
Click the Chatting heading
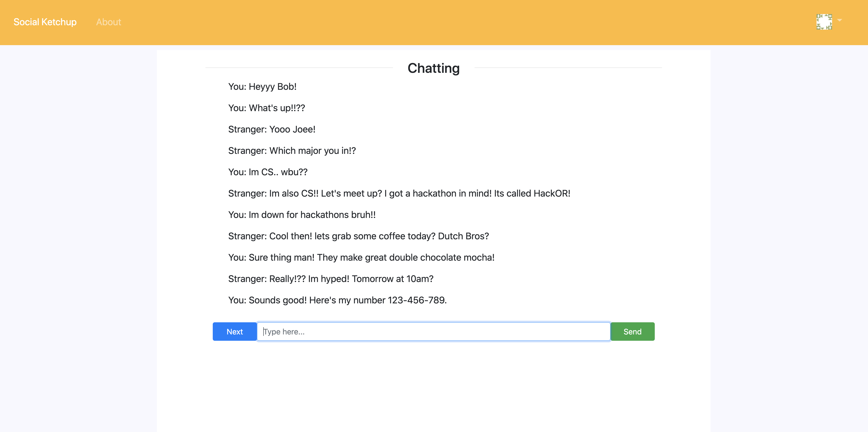pos(433,68)
